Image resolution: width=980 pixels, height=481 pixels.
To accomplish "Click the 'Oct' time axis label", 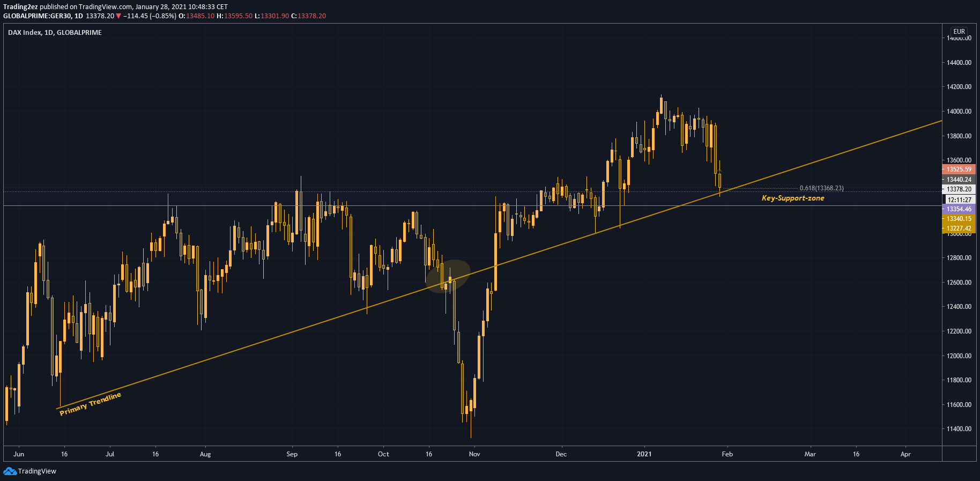I will click(x=383, y=454).
